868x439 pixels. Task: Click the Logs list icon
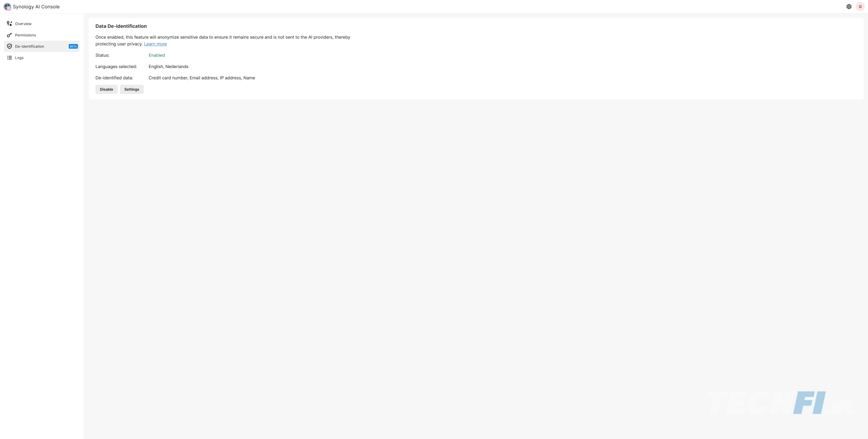click(x=9, y=58)
